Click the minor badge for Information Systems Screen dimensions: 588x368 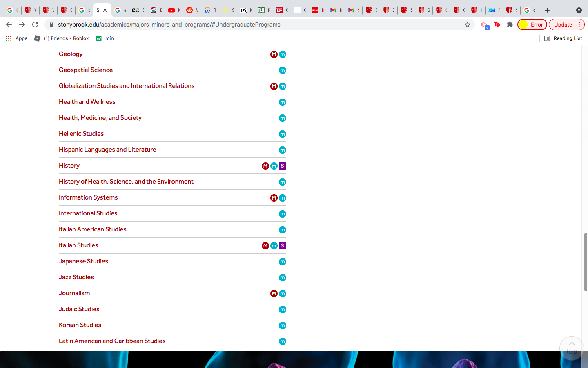(x=283, y=198)
